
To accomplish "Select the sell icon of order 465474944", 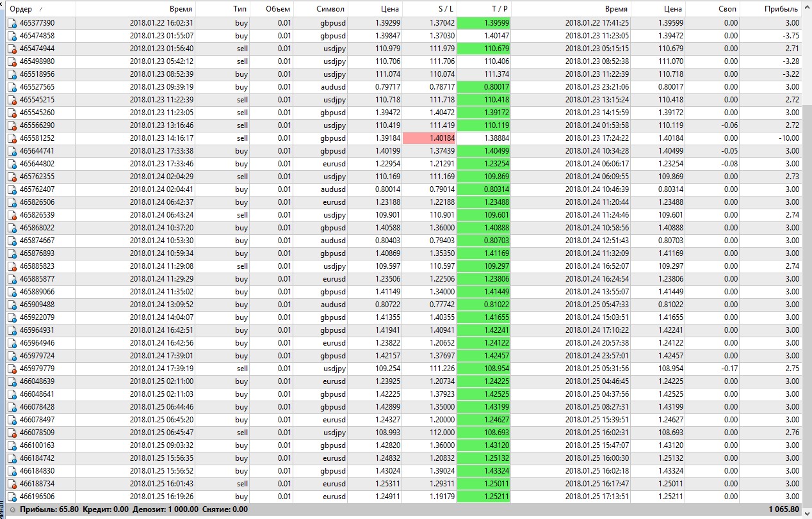I will click(x=12, y=49).
